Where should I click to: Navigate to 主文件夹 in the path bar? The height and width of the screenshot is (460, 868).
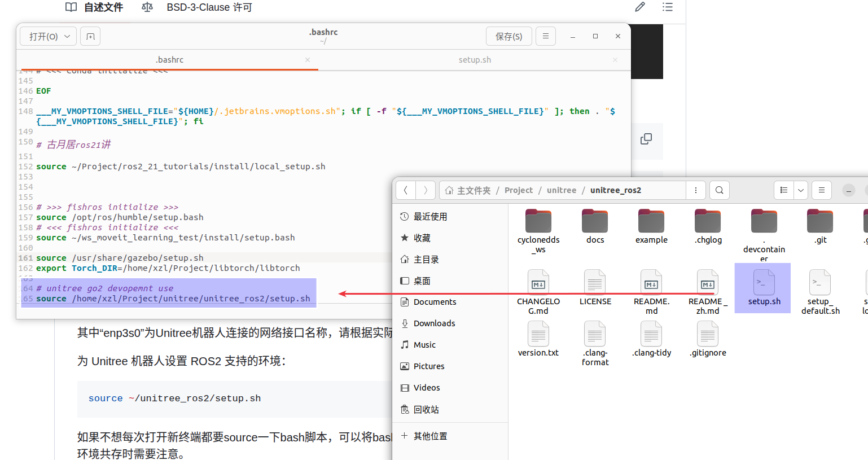coord(468,190)
